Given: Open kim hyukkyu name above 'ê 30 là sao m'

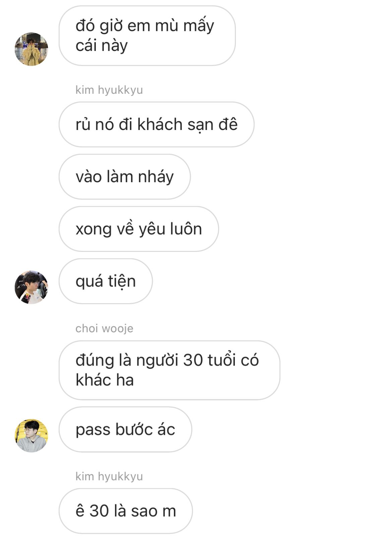Looking at the screenshot, I should [109, 476].
